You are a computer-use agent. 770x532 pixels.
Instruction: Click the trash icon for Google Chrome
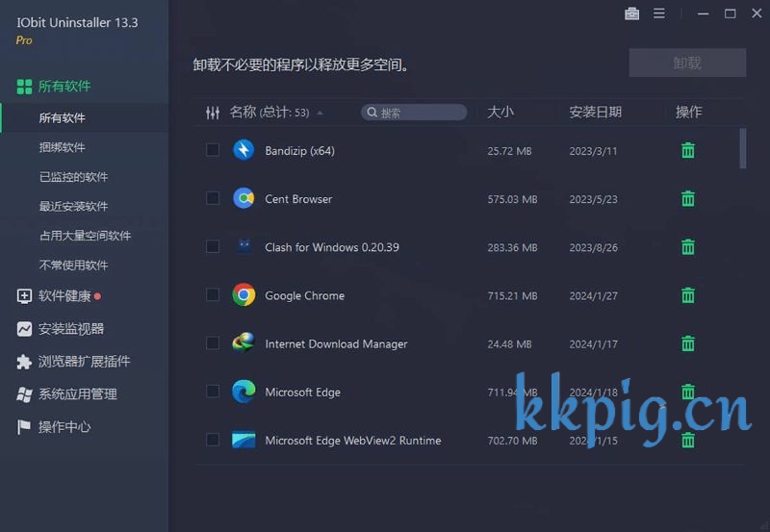pos(688,295)
